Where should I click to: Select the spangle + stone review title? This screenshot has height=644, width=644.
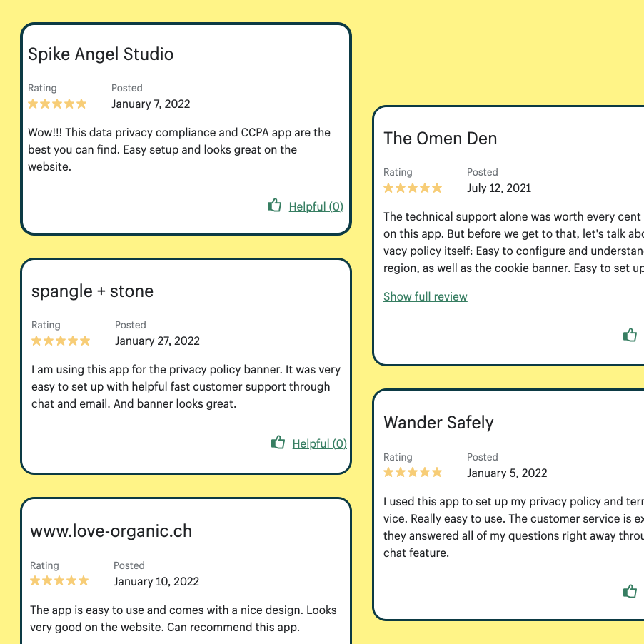pyautogui.click(x=92, y=291)
